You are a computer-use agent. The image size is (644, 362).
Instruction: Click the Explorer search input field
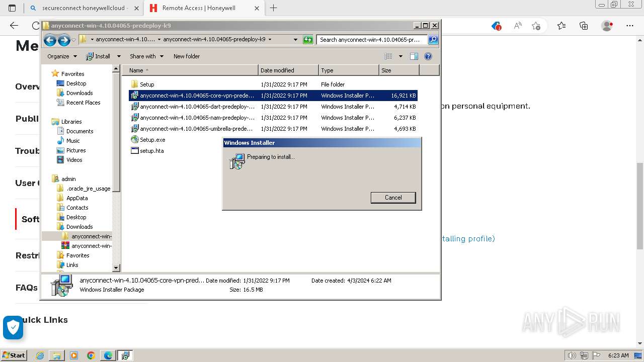[x=372, y=40]
